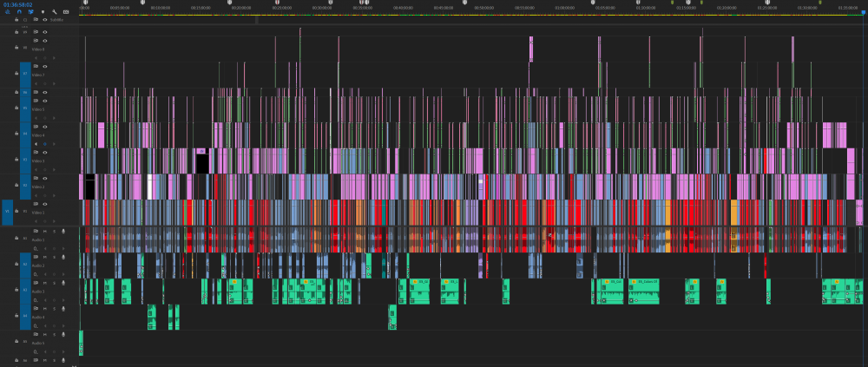Open Timeline Display Settings wrench

click(54, 11)
